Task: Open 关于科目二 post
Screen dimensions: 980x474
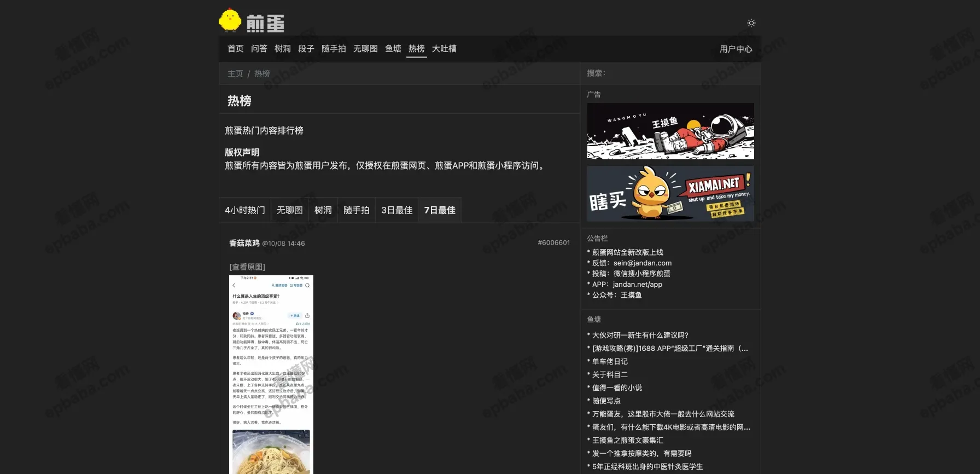Action: pos(610,374)
